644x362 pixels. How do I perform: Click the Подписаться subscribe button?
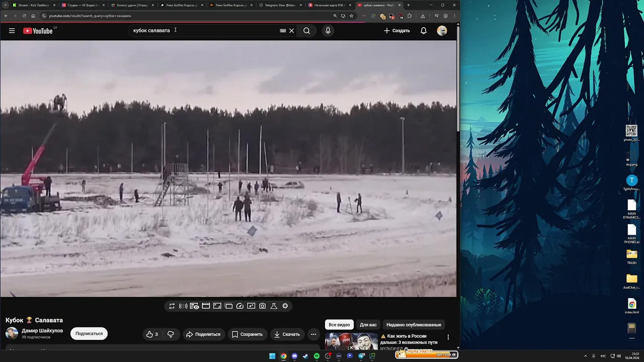tap(89, 333)
